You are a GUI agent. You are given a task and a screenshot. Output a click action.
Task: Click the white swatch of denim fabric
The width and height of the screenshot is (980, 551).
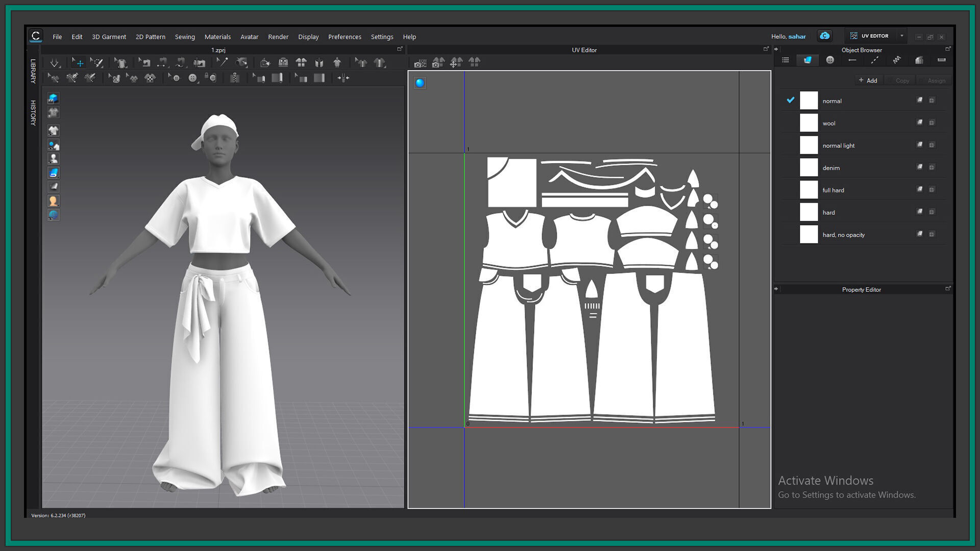(808, 167)
